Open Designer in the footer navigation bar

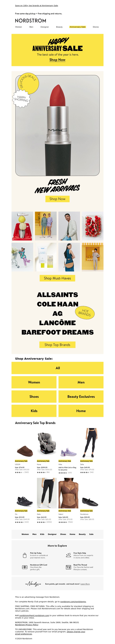pos(52,534)
